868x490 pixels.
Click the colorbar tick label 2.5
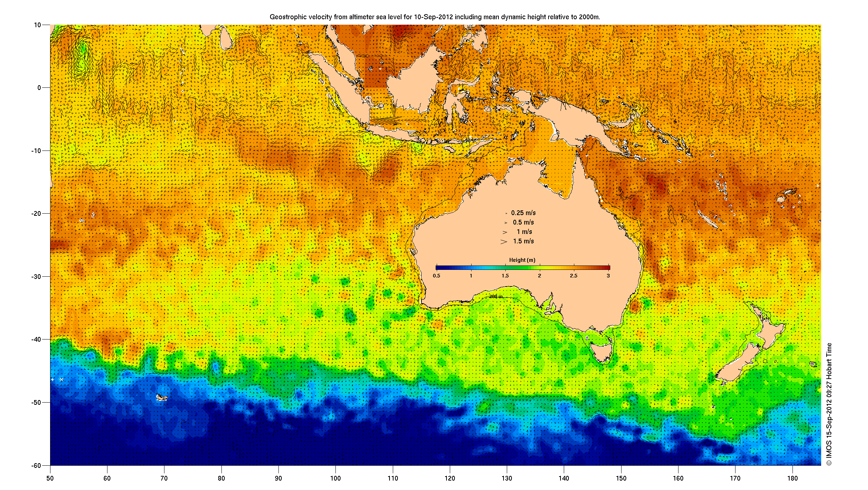[574, 276]
